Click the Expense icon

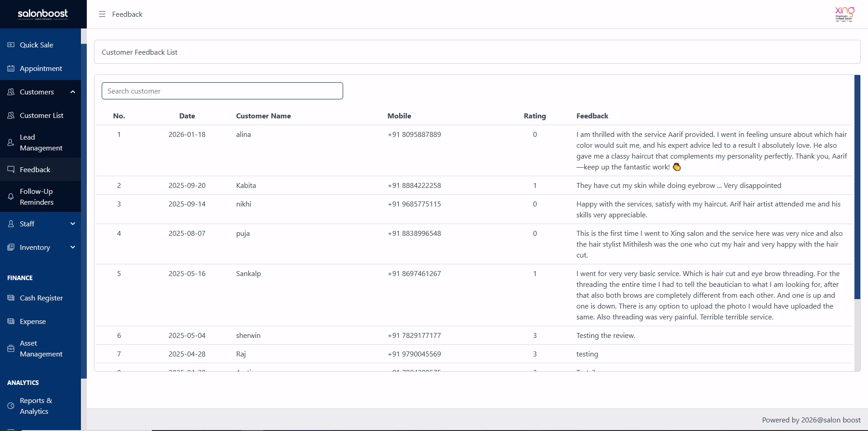click(11, 321)
